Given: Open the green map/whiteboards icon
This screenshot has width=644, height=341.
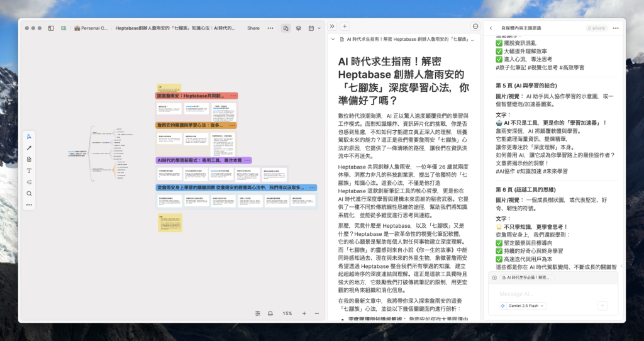Looking at the screenshot, I should click(64, 28).
